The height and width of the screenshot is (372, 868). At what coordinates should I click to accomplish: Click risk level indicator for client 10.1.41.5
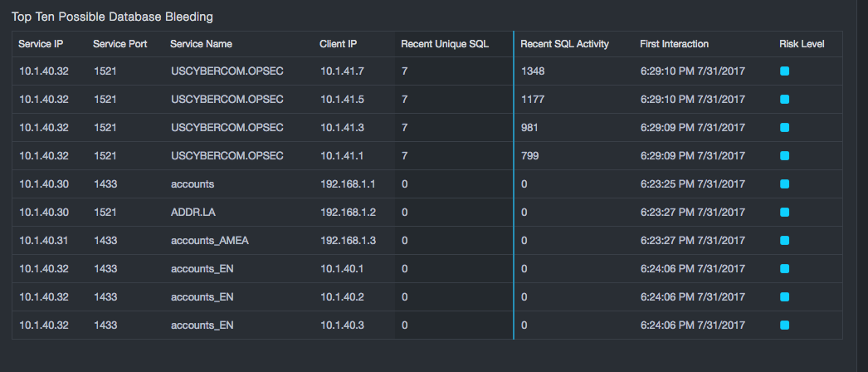(784, 100)
